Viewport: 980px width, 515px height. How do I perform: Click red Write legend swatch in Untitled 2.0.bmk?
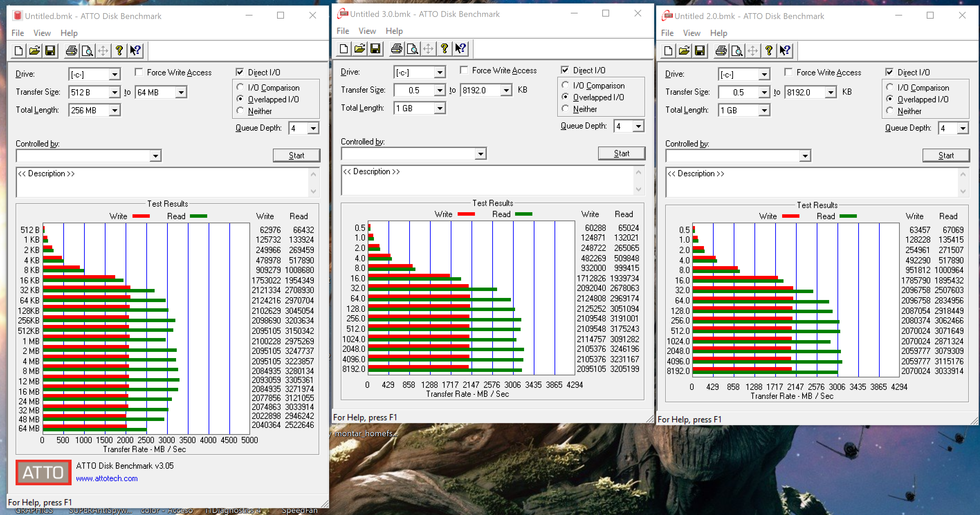(790, 216)
